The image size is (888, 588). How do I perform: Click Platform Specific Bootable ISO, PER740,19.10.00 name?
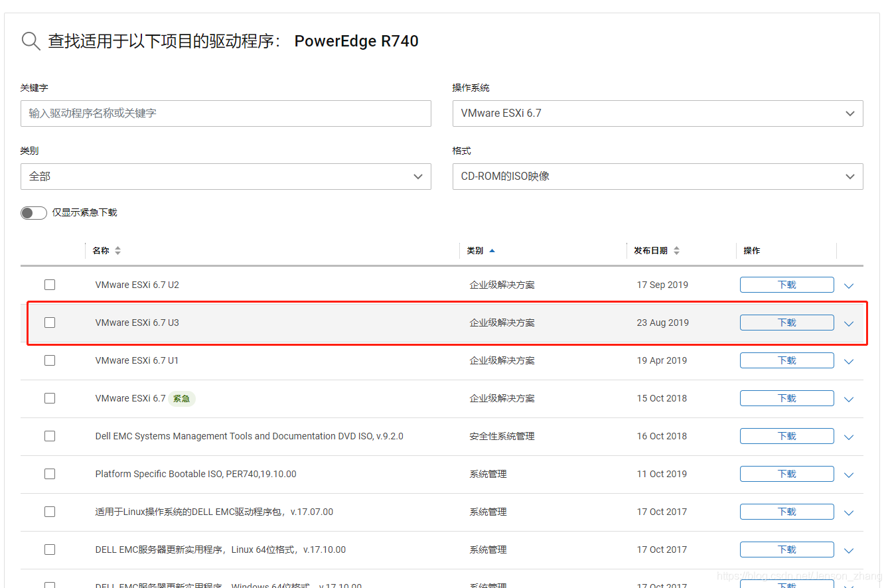click(196, 474)
